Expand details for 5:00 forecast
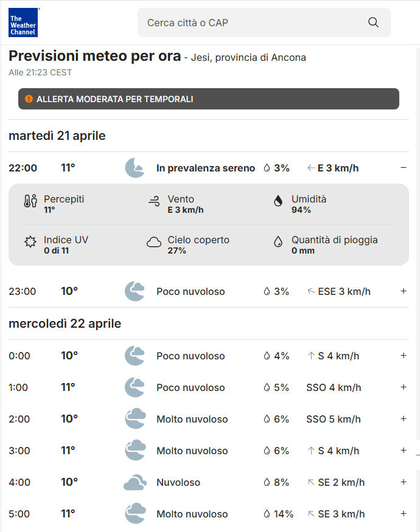420x532 pixels. click(403, 514)
